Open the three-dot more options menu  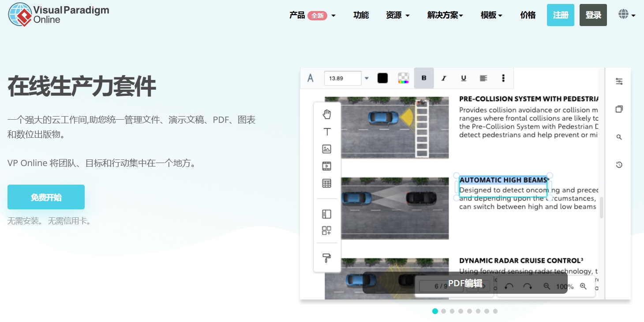coord(503,78)
